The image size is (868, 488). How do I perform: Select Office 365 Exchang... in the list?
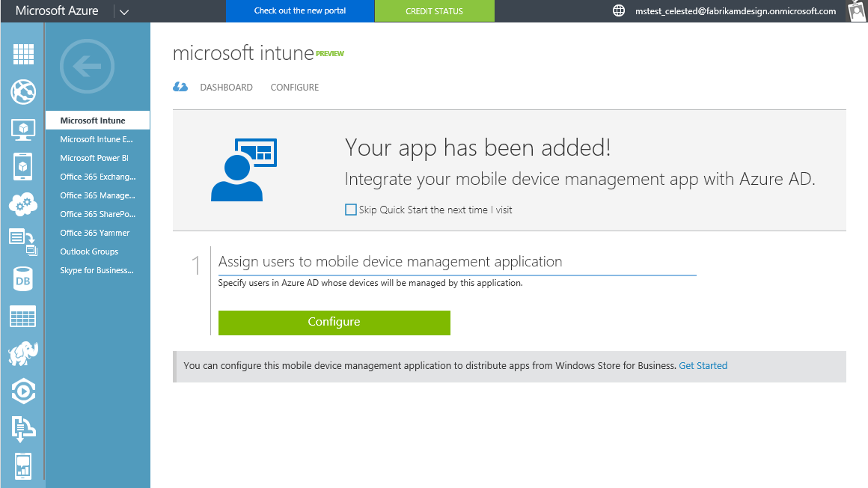tap(97, 177)
